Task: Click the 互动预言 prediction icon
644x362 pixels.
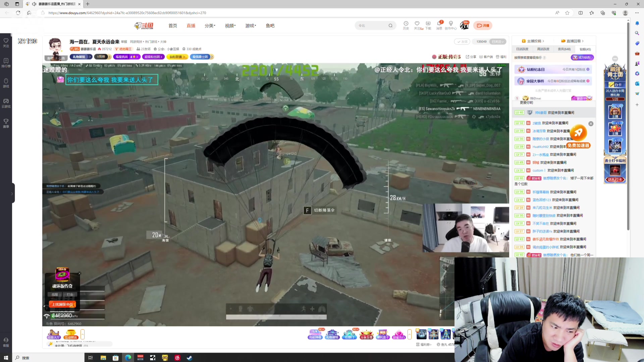Action: pos(71,334)
